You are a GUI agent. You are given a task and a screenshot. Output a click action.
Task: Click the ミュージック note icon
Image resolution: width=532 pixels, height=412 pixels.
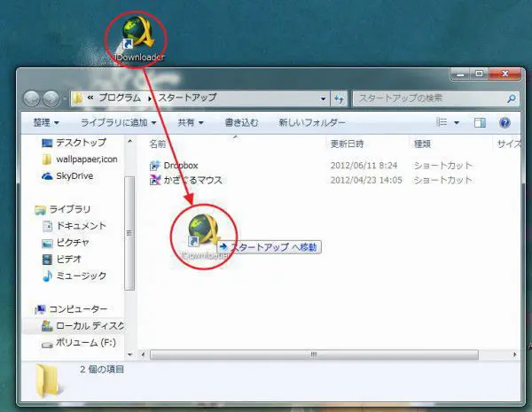click(x=47, y=276)
